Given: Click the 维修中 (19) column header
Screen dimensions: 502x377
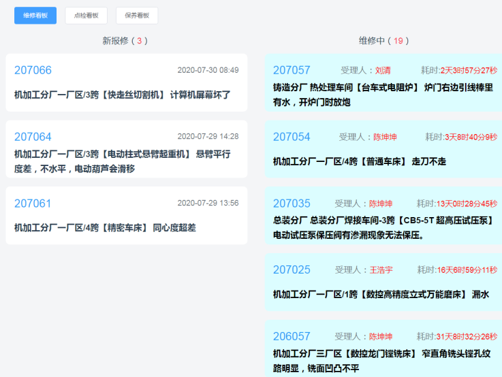Looking at the screenshot, I should click(x=384, y=41).
